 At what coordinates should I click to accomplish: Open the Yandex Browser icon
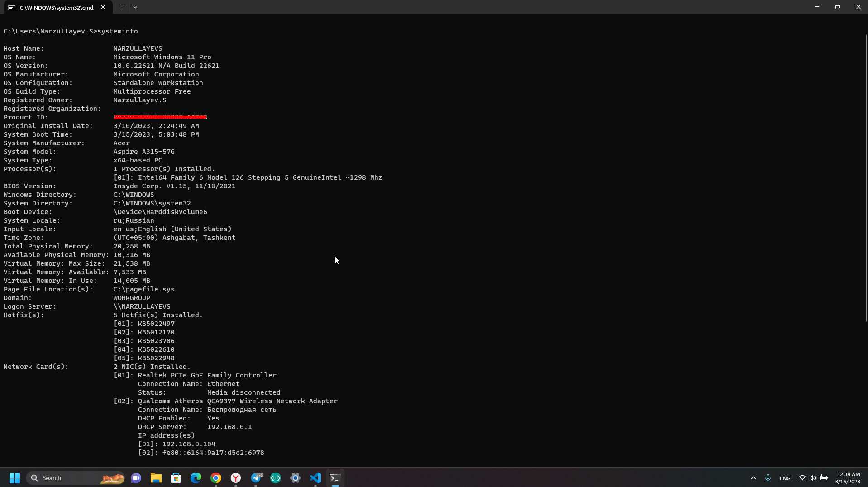[235, 477]
